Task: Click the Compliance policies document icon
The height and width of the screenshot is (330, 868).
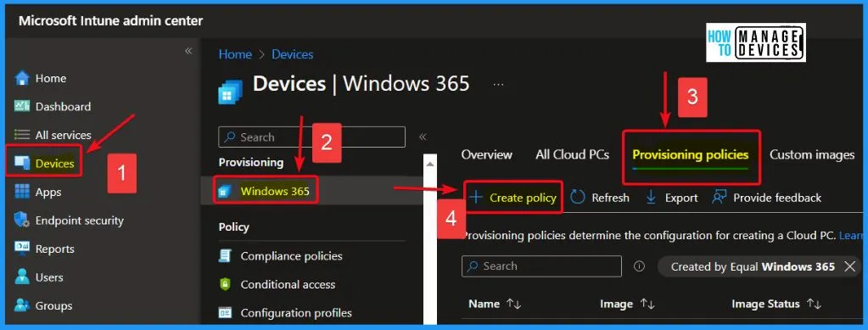Action: [225, 256]
